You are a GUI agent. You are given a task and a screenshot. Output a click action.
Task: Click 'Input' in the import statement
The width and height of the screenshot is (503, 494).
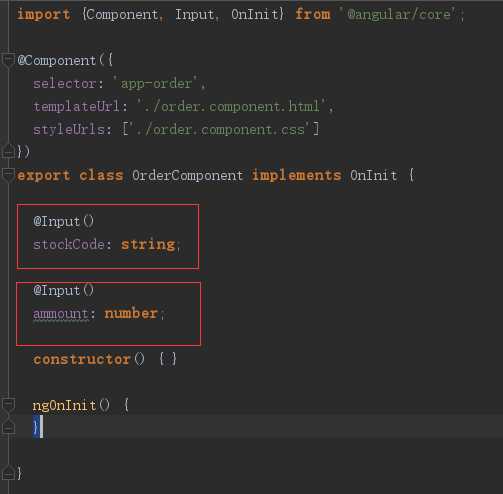tap(194, 14)
